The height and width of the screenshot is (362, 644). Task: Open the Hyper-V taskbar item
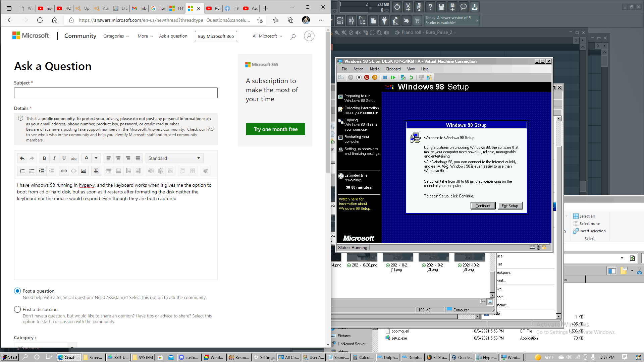486,357
